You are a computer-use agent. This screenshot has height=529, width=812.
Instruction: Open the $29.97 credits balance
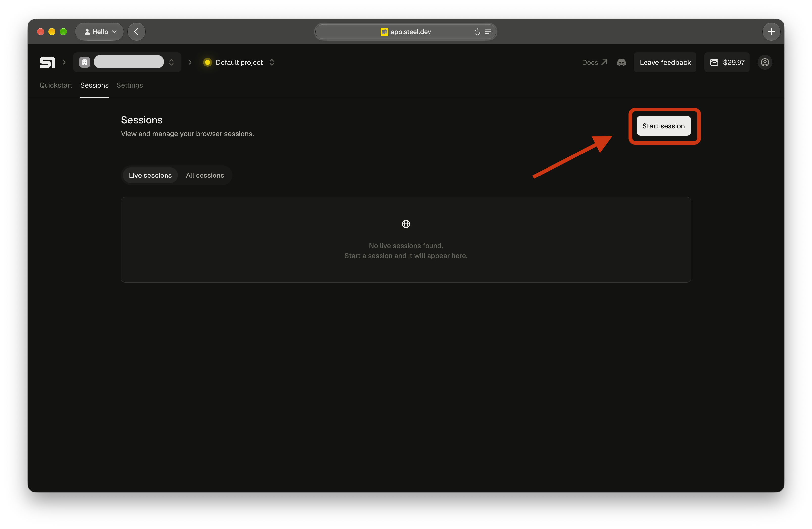tap(727, 62)
